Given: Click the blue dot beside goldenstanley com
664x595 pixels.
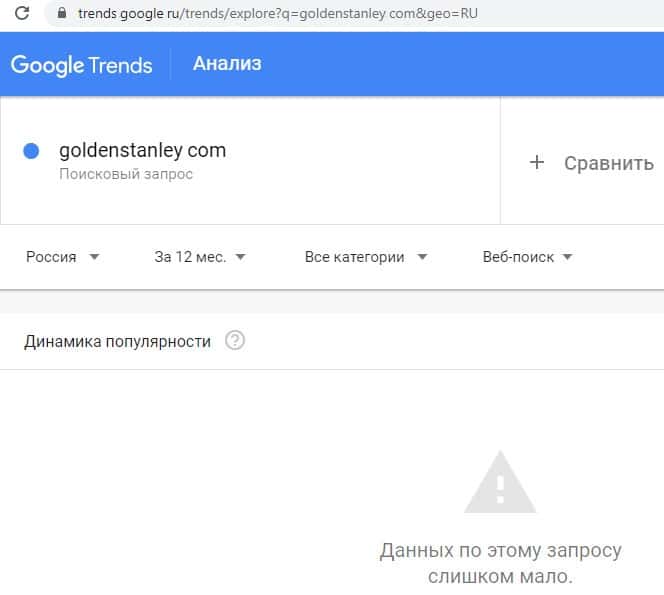Looking at the screenshot, I should [x=31, y=151].
